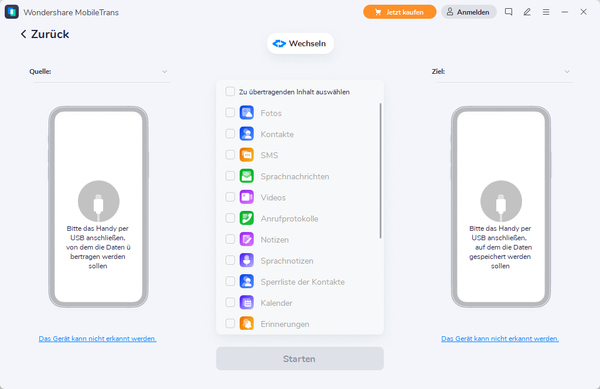600x389 pixels.
Task: Open the hamburger menu icon
Action: pyautogui.click(x=546, y=12)
